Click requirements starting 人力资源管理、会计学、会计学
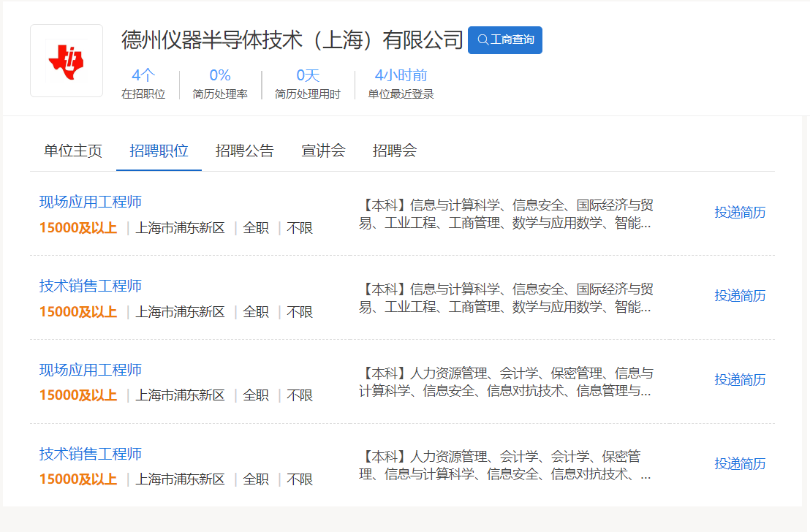This screenshot has height=532, width=810. click(x=505, y=465)
